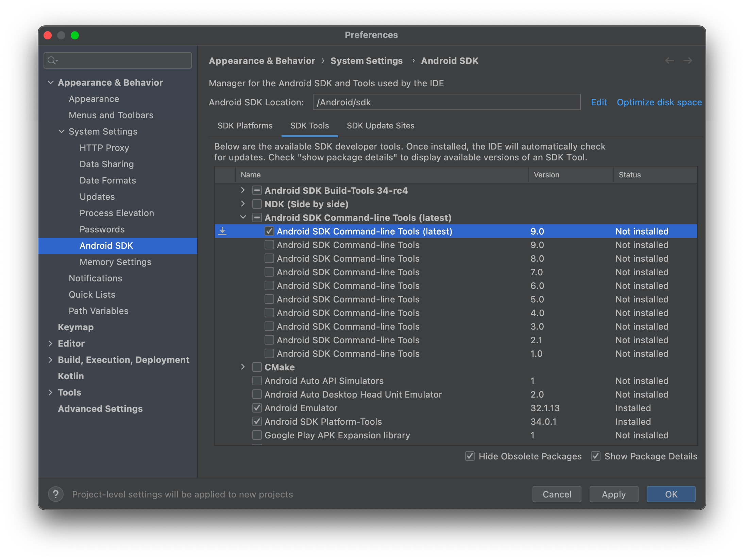Click the search icon in the settings search field
The image size is (744, 560).
[53, 60]
